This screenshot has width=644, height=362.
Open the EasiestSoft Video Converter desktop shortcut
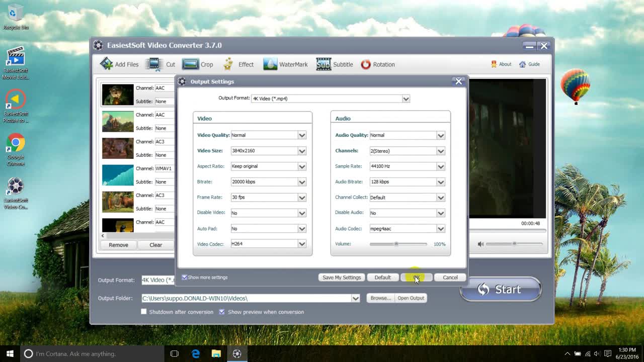16,193
